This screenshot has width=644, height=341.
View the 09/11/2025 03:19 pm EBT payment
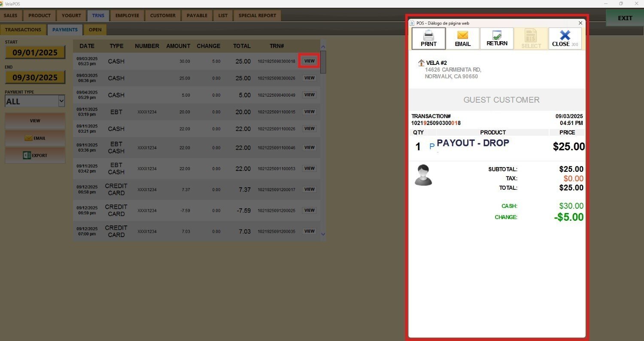point(309,112)
